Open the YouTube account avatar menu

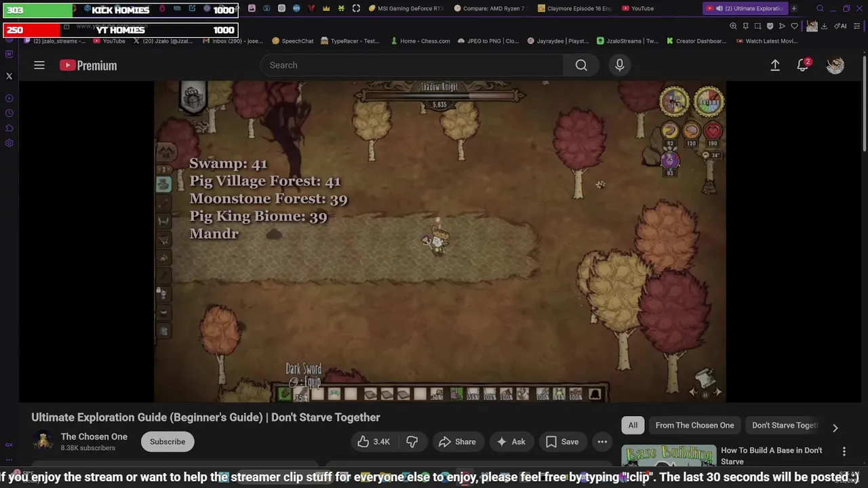(835, 65)
